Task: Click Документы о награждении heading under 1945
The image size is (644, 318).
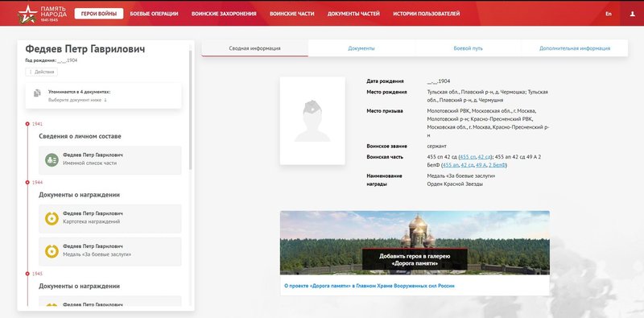Action: pyautogui.click(x=79, y=286)
